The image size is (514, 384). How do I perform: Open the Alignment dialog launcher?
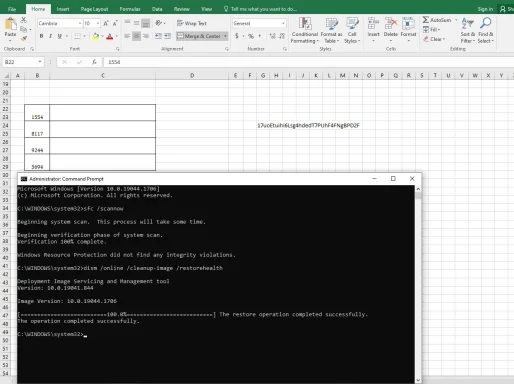pos(227,49)
